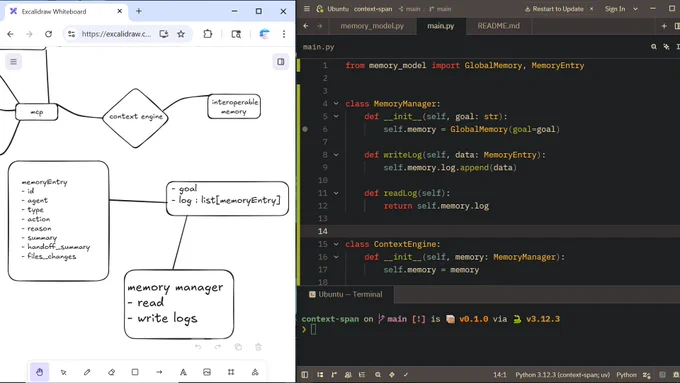The width and height of the screenshot is (680, 383).
Task: Select the context engine diamond on canvas
Action: point(136,118)
